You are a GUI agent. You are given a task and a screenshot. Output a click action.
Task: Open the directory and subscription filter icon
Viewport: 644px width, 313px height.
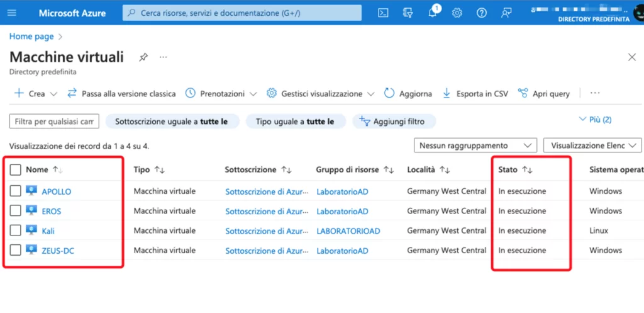point(408,13)
